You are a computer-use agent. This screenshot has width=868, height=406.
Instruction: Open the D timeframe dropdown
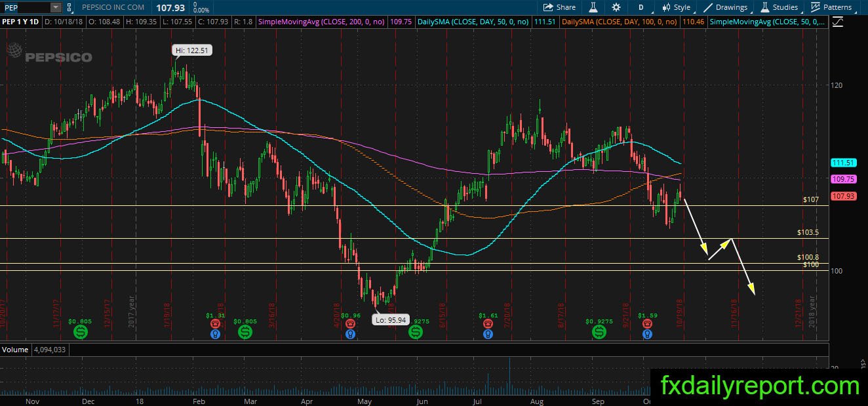coord(640,7)
